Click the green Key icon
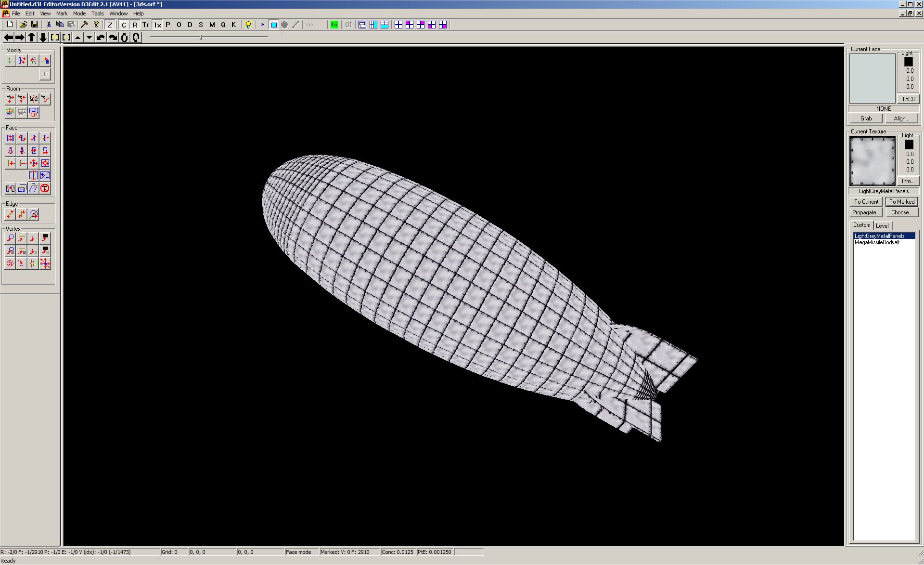924x565 pixels. click(334, 25)
